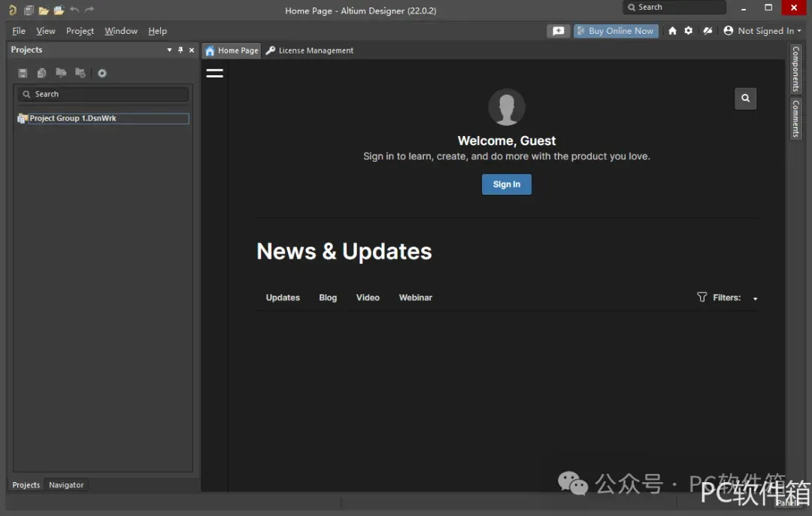The width and height of the screenshot is (812, 516).
Task: Open Preferences with the top-right gear icon
Action: click(688, 31)
